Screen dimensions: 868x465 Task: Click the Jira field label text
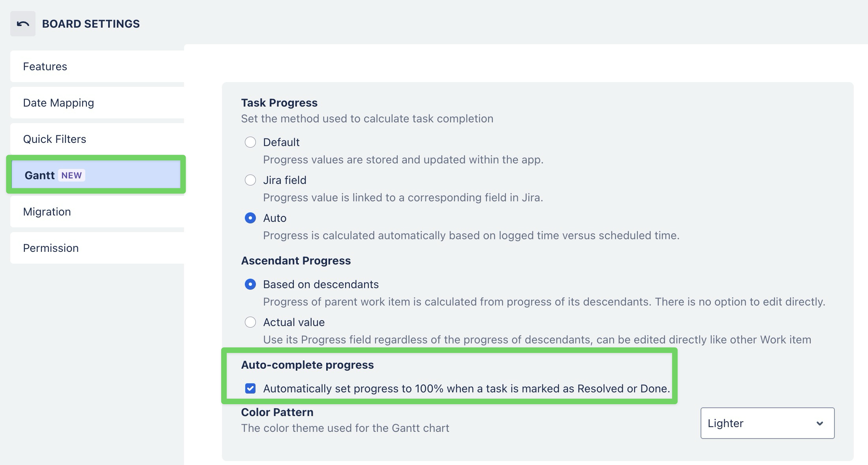tap(285, 180)
